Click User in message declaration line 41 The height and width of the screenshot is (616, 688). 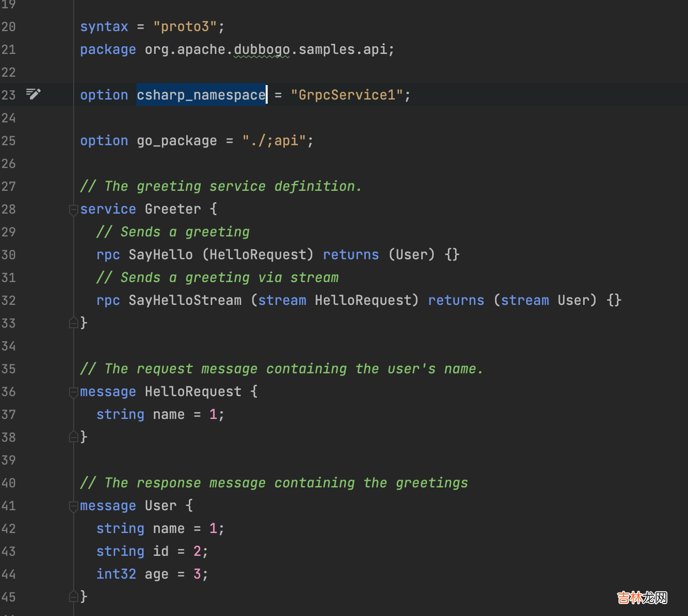(x=161, y=506)
